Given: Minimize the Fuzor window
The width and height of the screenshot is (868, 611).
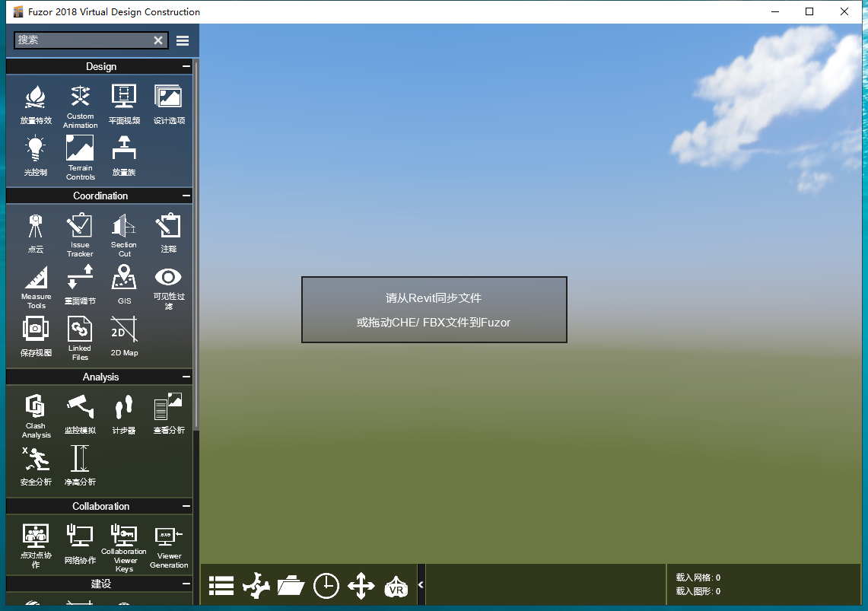Looking at the screenshot, I should pyautogui.click(x=775, y=11).
